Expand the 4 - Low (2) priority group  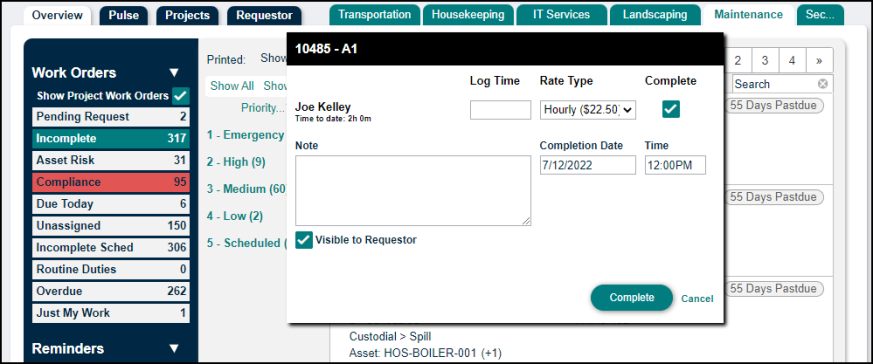click(235, 216)
